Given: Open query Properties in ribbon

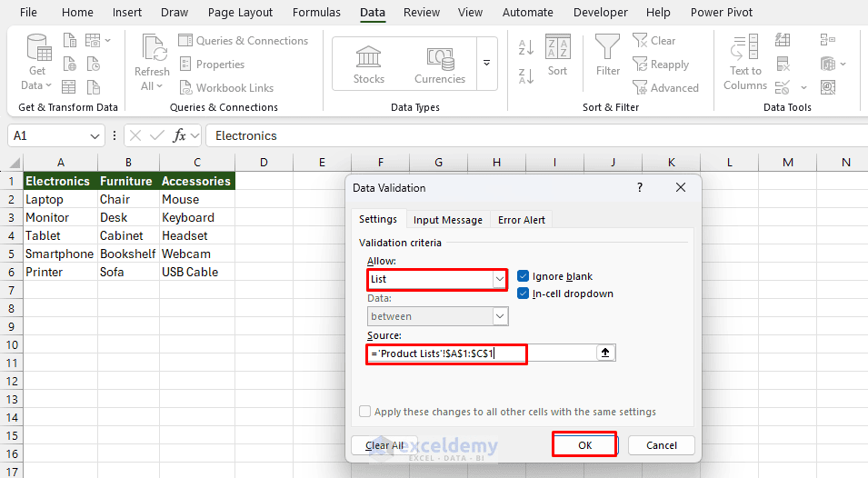Looking at the screenshot, I should [212, 65].
